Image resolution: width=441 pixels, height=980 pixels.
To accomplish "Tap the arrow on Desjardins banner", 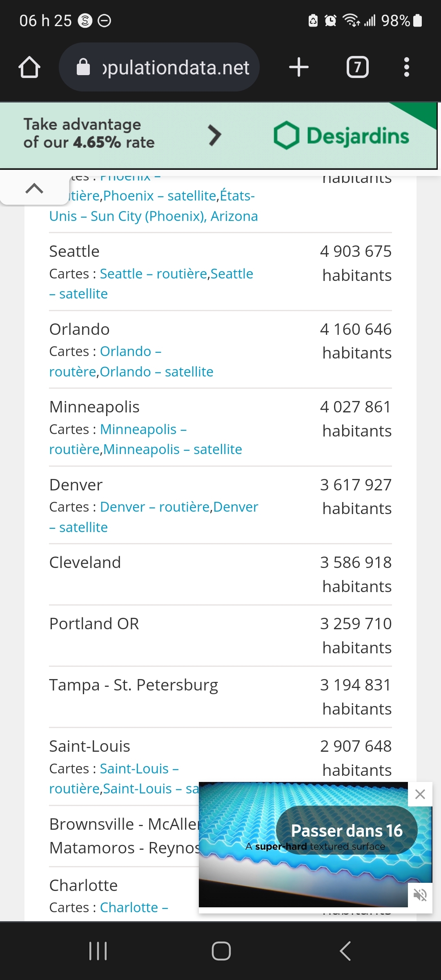I will (215, 136).
